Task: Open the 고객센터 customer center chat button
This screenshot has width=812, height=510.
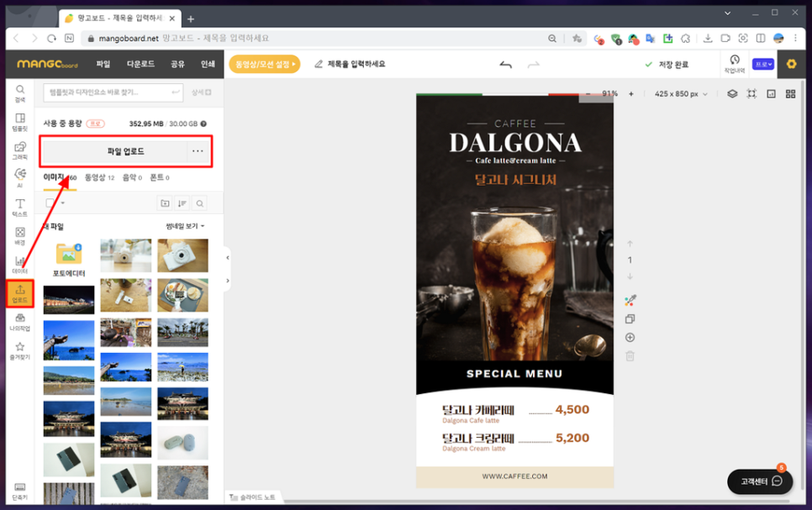Action: click(x=760, y=481)
